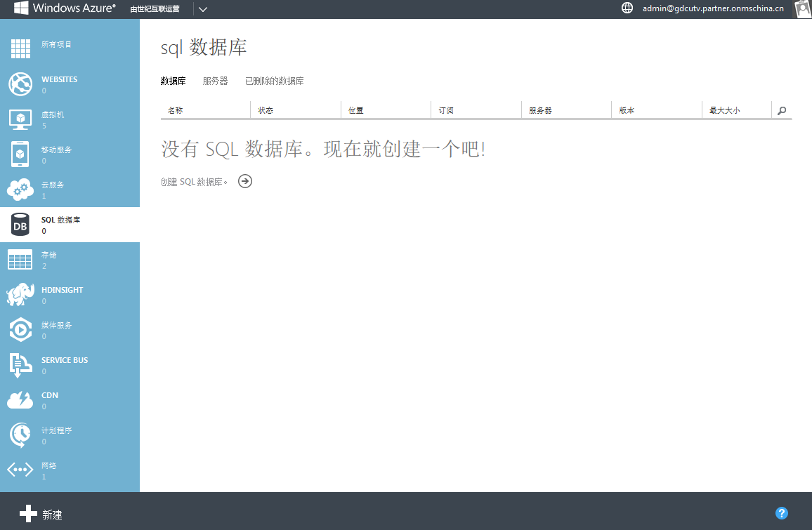Select 计划程序 label in the sidebar
The height and width of the screenshot is (530, 812).
tap(56, 430)
